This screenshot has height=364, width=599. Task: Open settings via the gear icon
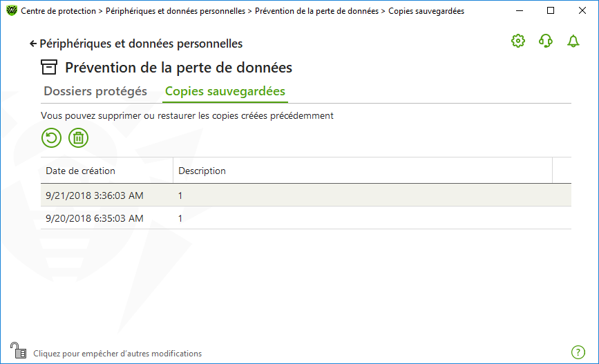(x=518, y=41)
